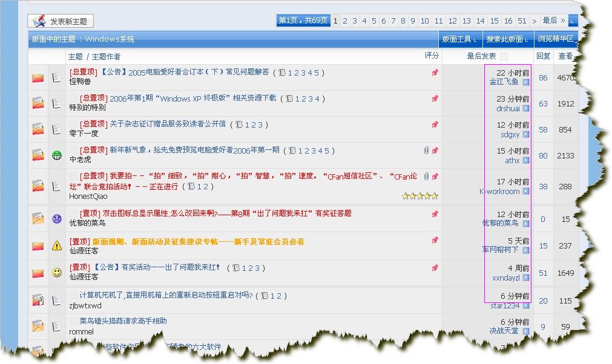Open thread 【公告】有奖活动——出了问题我来扛
The width and height of the screenshot is (612, 364).
pos(156,267)
